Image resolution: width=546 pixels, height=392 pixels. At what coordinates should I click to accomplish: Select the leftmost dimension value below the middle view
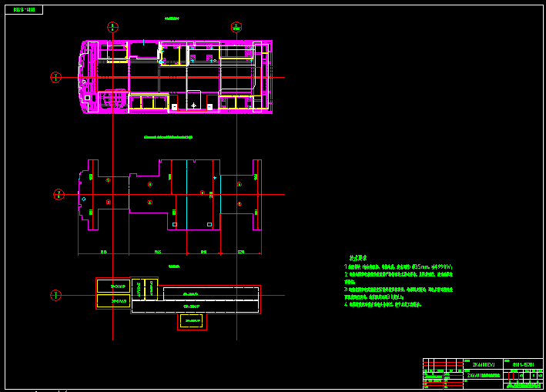pos(103,252)
